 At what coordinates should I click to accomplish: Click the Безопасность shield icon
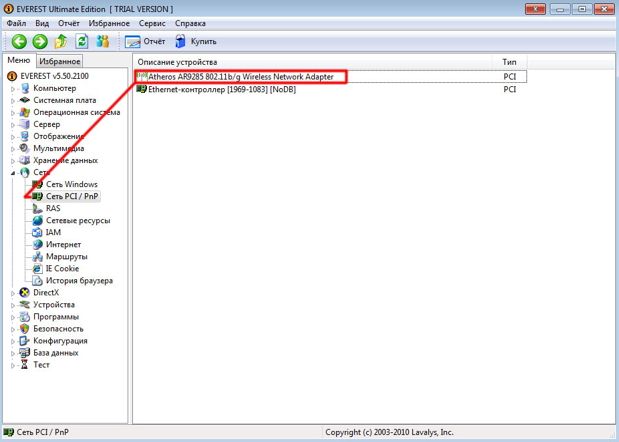pos(24,329)
